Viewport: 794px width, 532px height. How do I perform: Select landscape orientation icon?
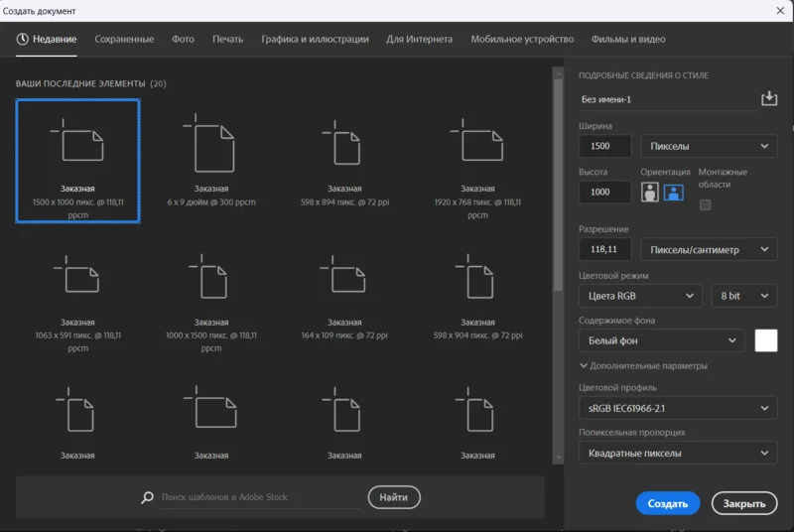674,193
